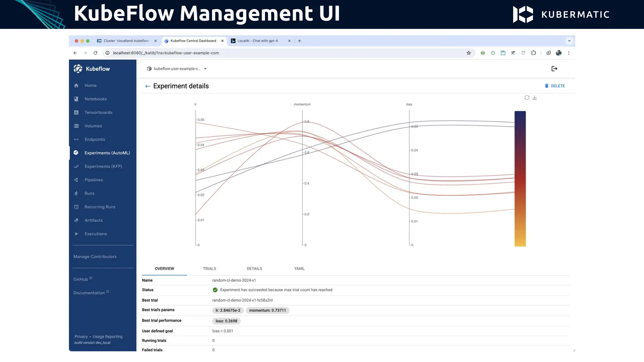The height and width of the screenshot is (362, 644).
Task: Open the Documentation external link
Action: pyautogui.click(x=91, y=293)
